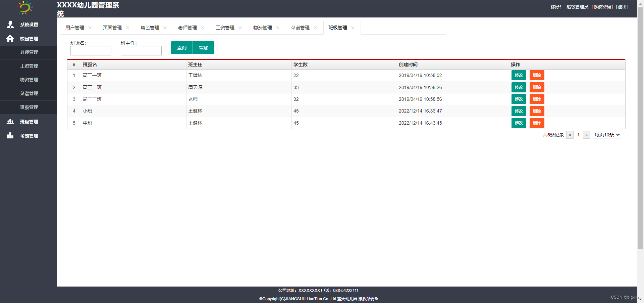Click 修改 for 小班

[519, 111]
